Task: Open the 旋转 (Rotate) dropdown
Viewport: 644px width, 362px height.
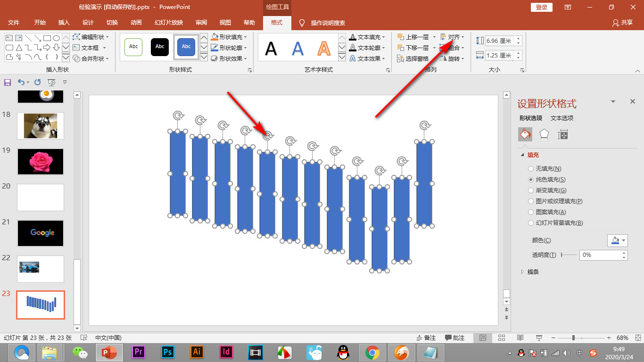Action: click(453, 58)
